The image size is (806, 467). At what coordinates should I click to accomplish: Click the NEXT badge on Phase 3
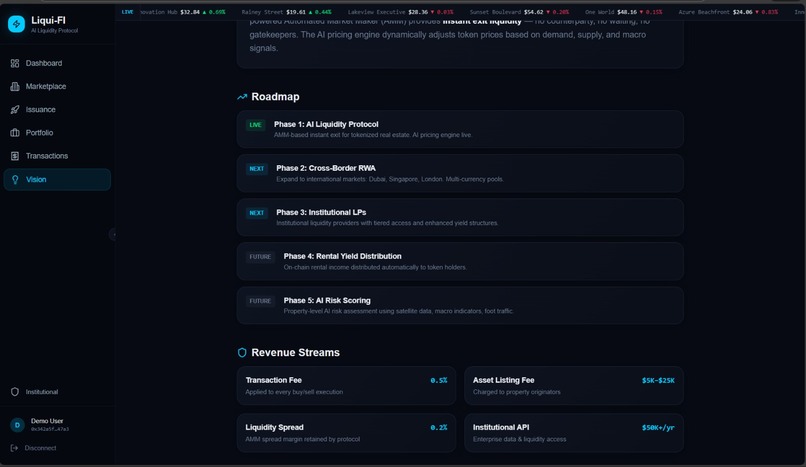point(257,213)
